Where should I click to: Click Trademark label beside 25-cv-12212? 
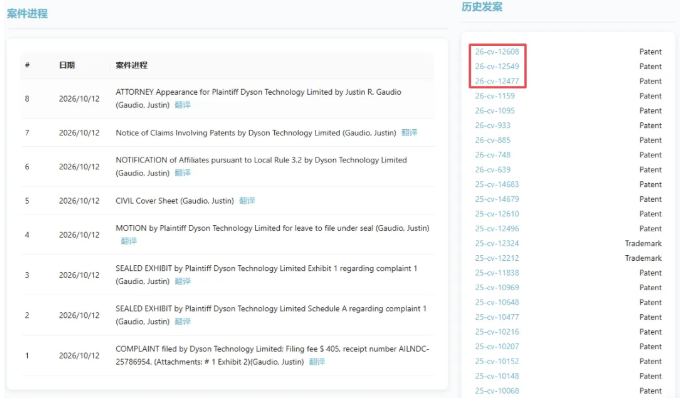(644, 258)
